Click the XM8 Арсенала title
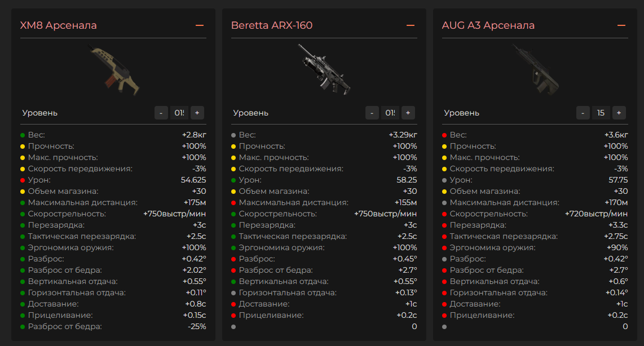 pos(58,25)
